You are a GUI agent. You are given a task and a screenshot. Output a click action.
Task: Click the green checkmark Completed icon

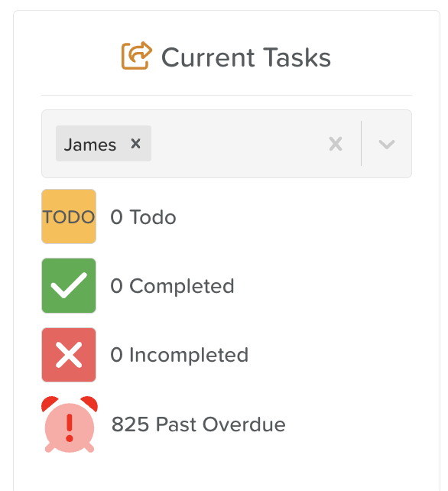[x=69, y=285]
